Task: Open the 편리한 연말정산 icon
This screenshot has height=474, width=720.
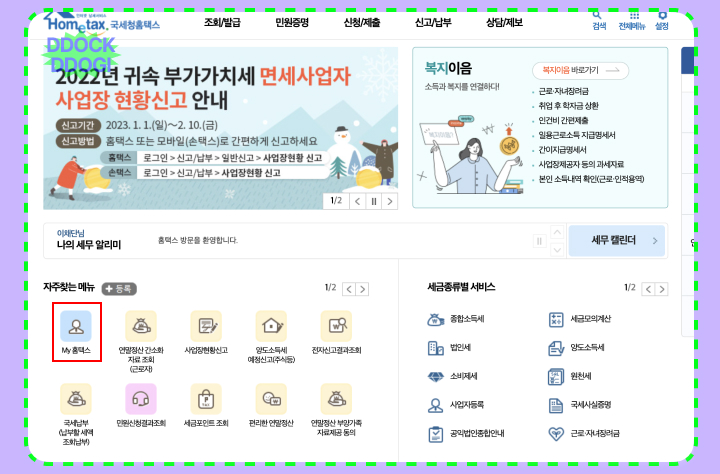Action: [271, 399]
